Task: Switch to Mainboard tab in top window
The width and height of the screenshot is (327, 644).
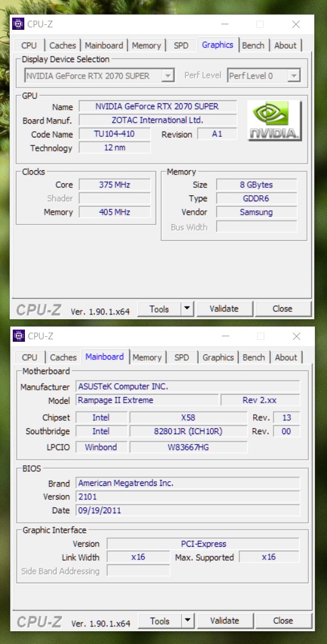Action: coord(104,46)
